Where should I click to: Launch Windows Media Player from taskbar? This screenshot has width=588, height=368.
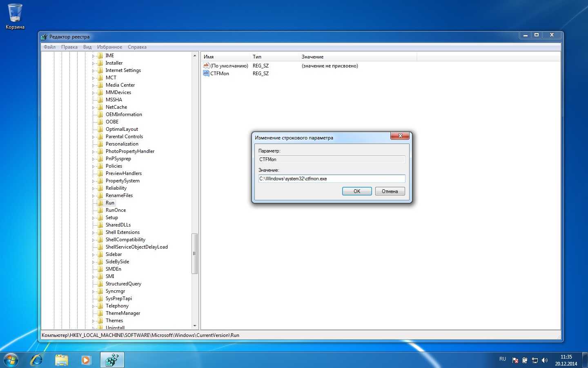(86, 360)
